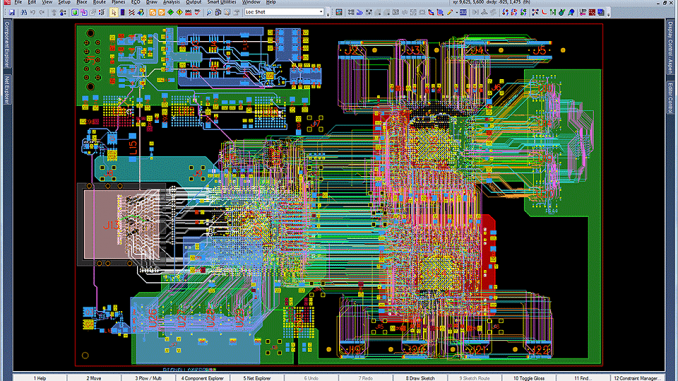Click the Save icon in toolbar
The height and width of the screenshot is (381, 678).
[x=12, y=12]
